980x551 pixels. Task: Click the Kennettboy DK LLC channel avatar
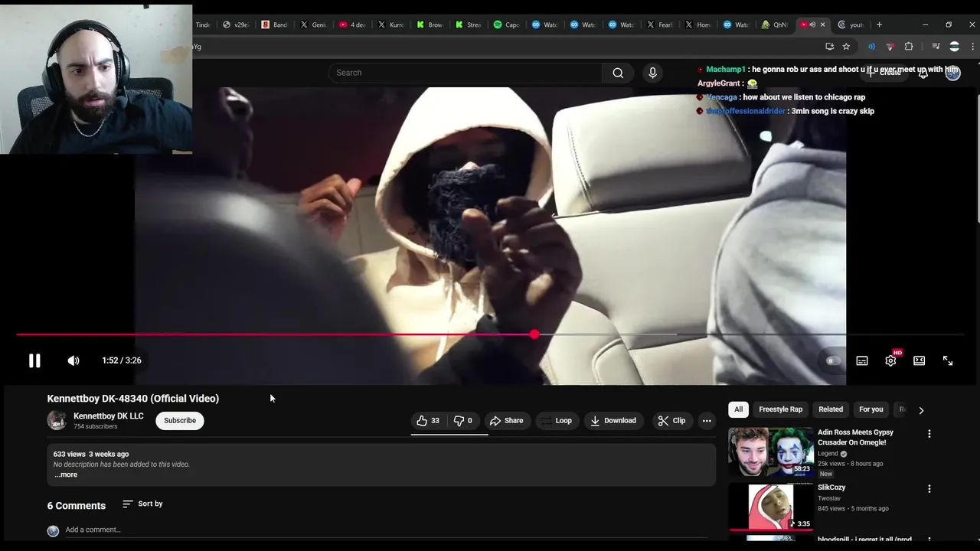click(x=57, y=420)
